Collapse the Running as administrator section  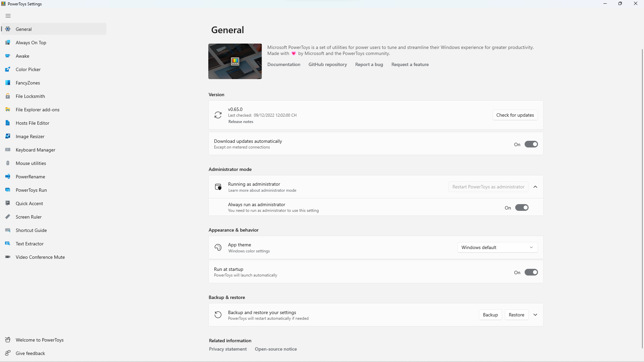coord(535,187)
